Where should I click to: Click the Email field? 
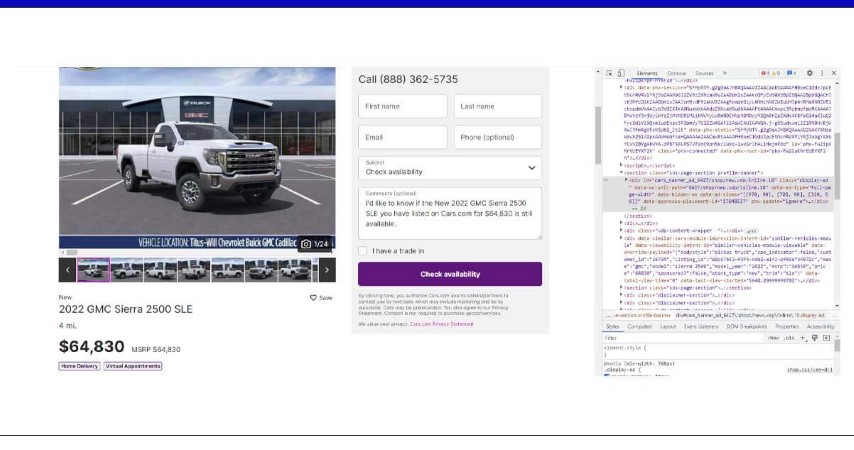click(x=402, y=137)
